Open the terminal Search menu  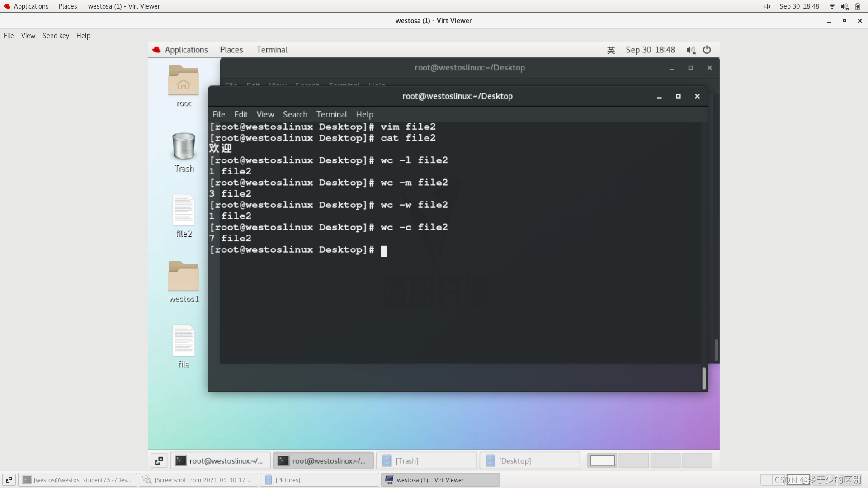(295, 114)
